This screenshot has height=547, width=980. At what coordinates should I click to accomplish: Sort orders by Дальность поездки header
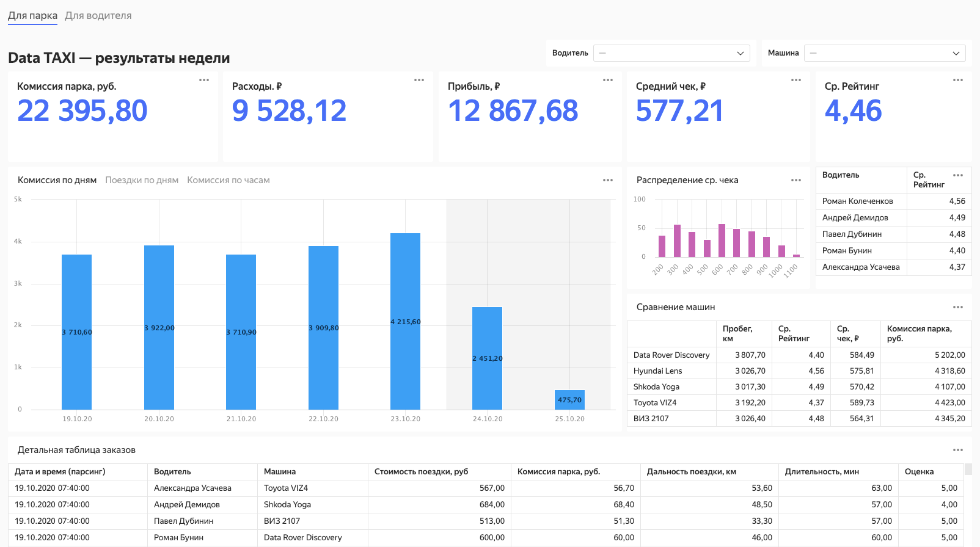(709, 472)
